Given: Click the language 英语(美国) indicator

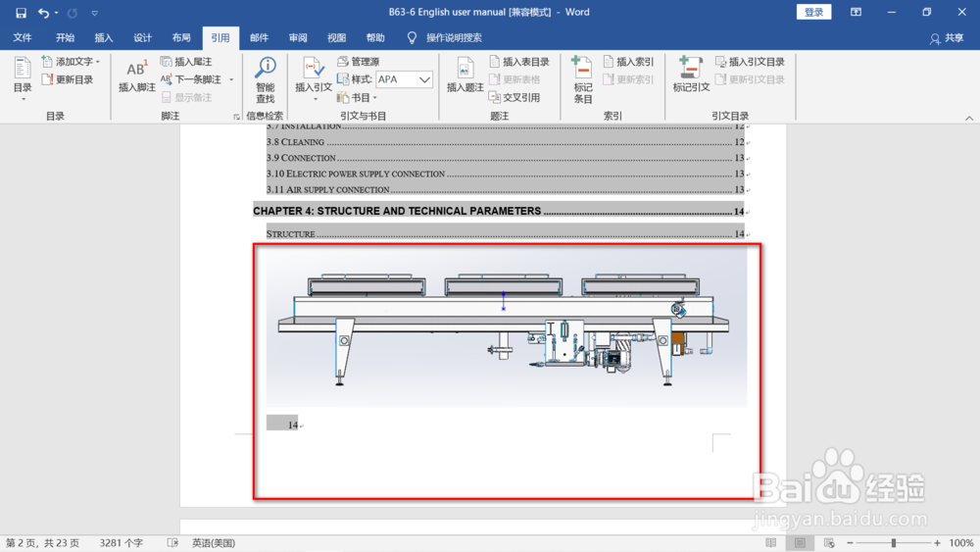Looking at the screenshot, I should tap(214, 542).
